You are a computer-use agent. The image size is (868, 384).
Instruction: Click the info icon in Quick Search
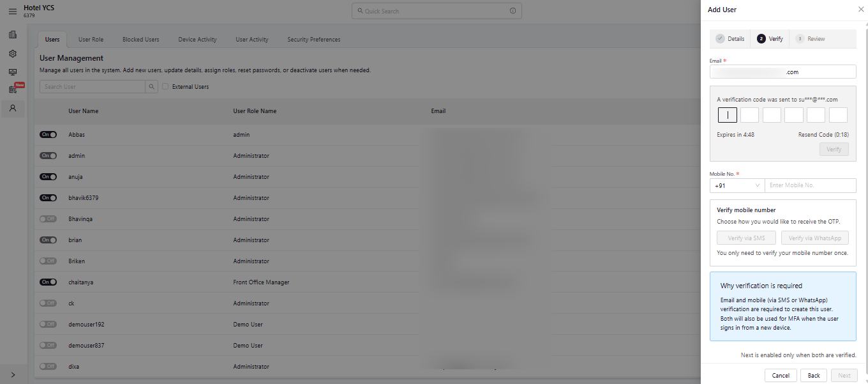click(x=513, y=11)
